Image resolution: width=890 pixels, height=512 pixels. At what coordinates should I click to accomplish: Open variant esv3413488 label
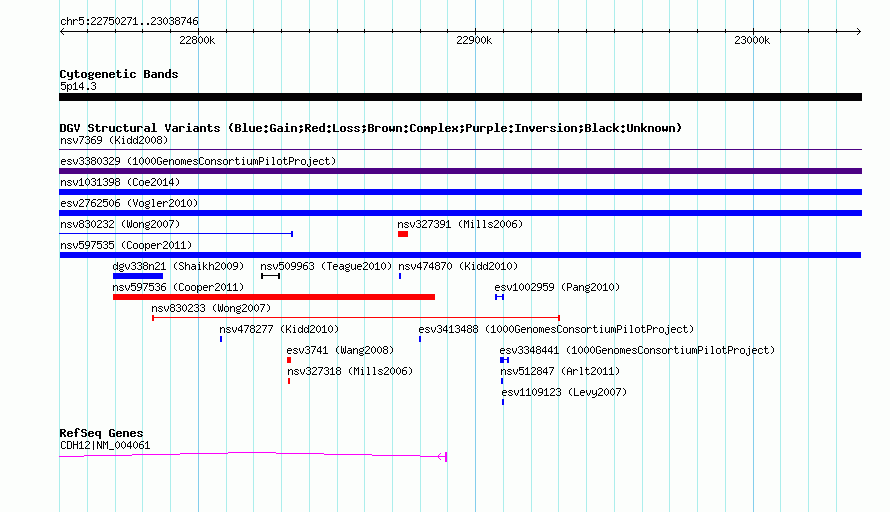556,329
